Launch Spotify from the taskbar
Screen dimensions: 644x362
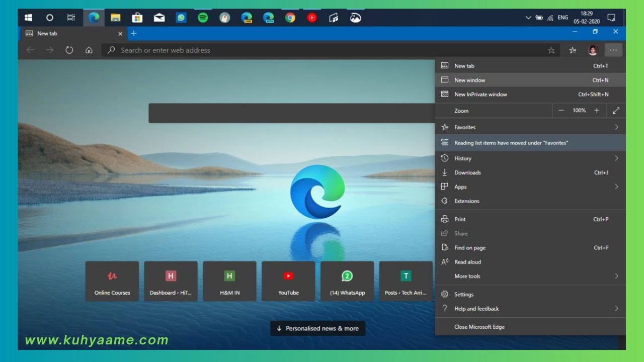203,18
